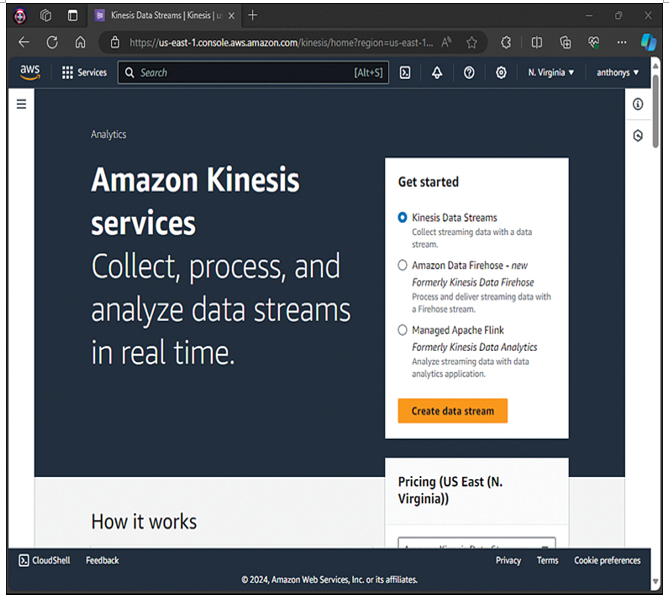Viewport: 669px width, 603px height.
Task: Expand the N. Virginia region dropdown
Action: pyautogui.click(x=551, y=73)
